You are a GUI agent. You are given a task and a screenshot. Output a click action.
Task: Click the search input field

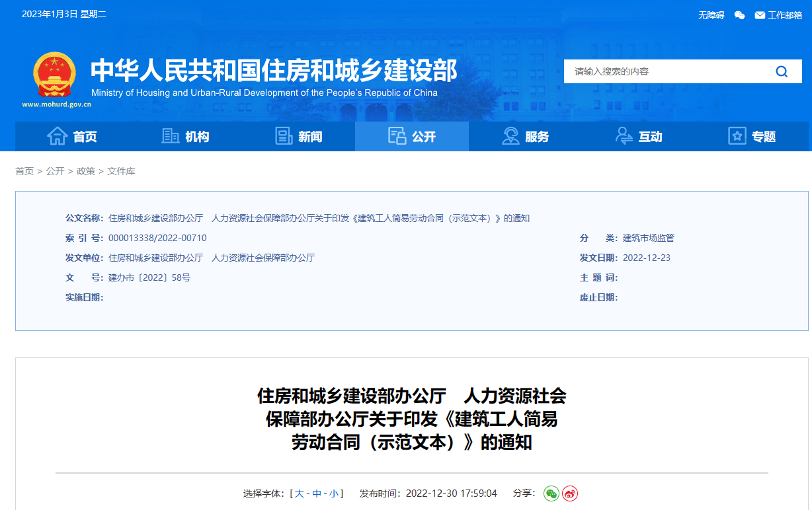[x=661, y=71]
